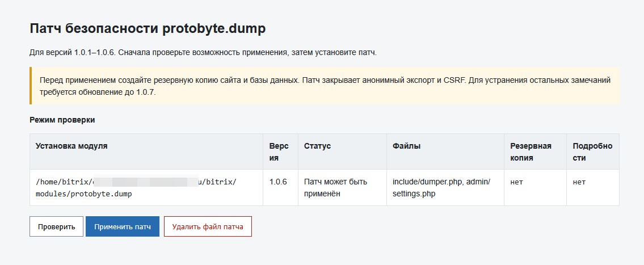Click the version value 1.0.6
The width and height of the screenshot is (644, 265).
278,182
